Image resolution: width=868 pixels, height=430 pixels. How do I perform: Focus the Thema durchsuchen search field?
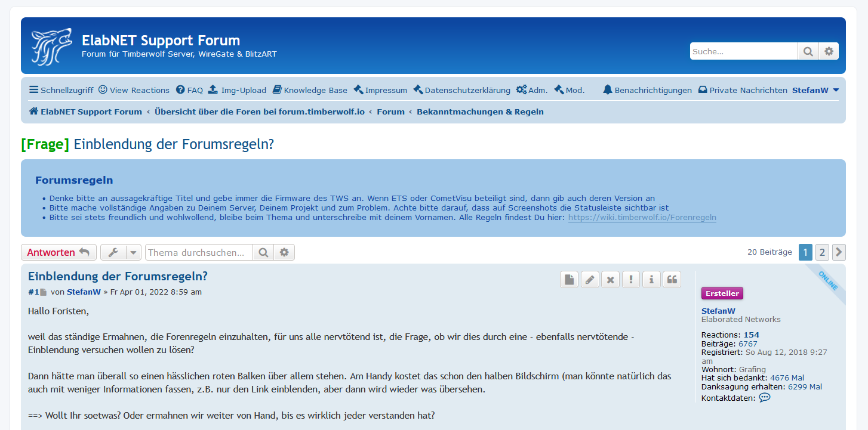[198, 252]
